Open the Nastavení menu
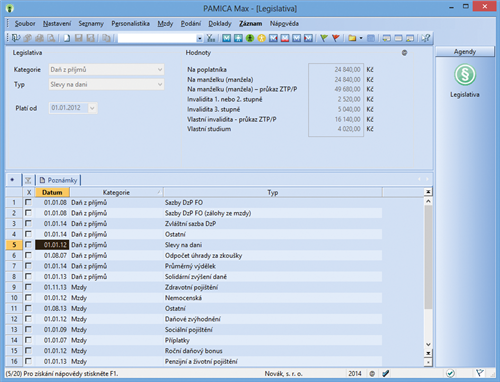 [x=57, y=23]
